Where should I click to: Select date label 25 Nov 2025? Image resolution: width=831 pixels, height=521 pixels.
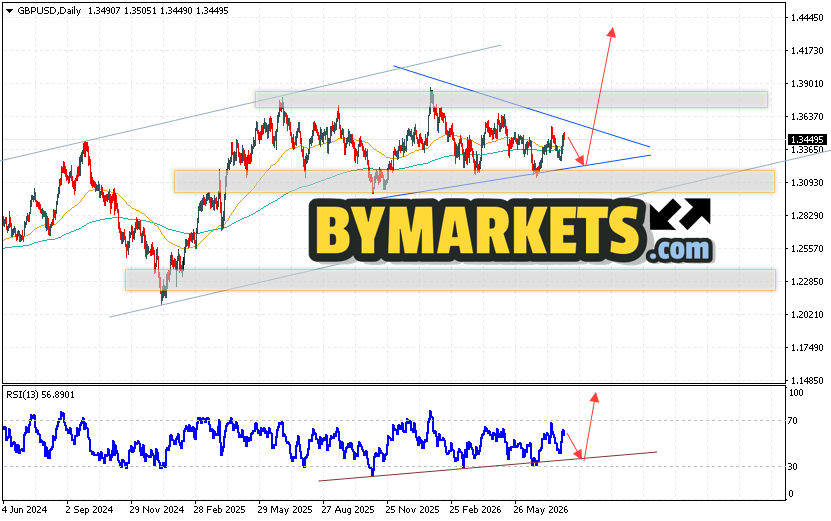click(x=412, y=510)
